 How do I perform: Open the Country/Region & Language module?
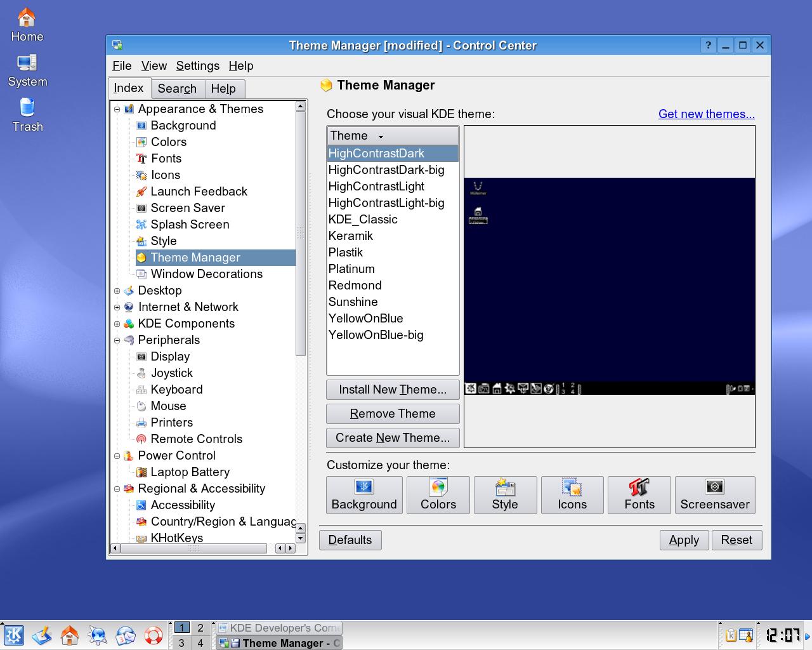(x=216, y=522)
